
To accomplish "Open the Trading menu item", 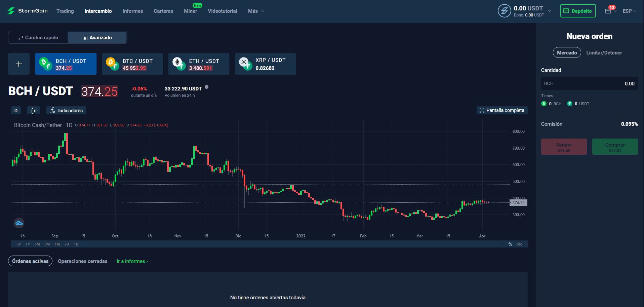I will (x=65, y=11).
